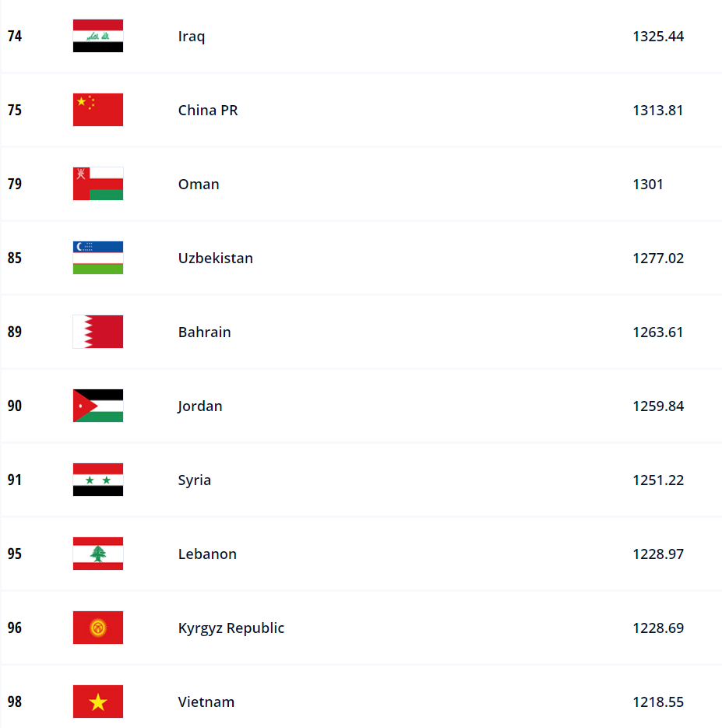Open the China PR team name
The height and width of the screenshot is (728, 722).
208,110
